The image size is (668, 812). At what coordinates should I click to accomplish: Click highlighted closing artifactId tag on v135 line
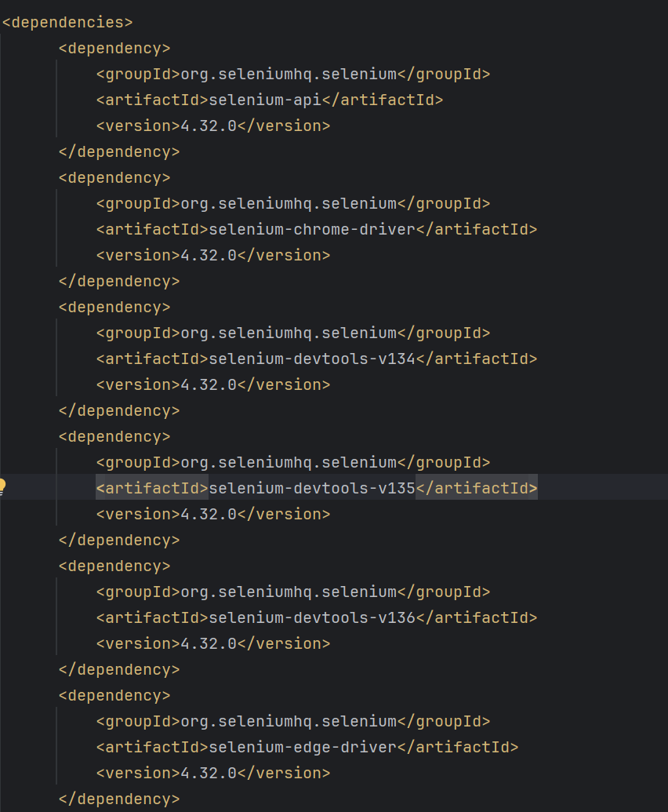coord(477,488)
